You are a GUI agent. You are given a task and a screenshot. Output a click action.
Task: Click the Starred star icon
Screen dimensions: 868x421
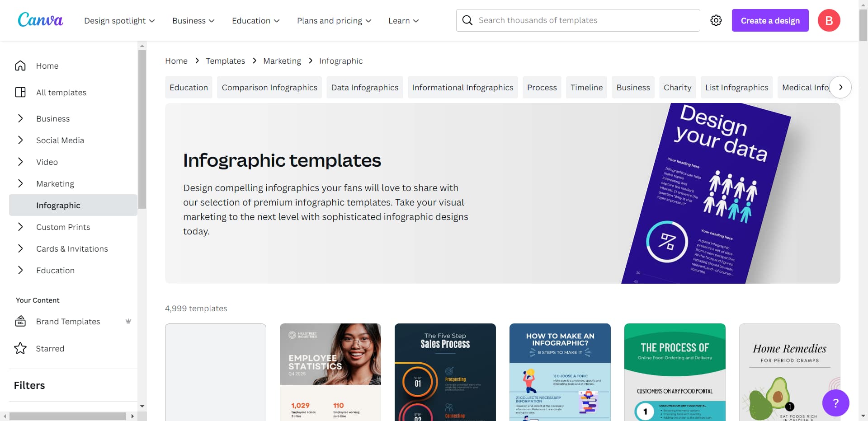(20, 348)
